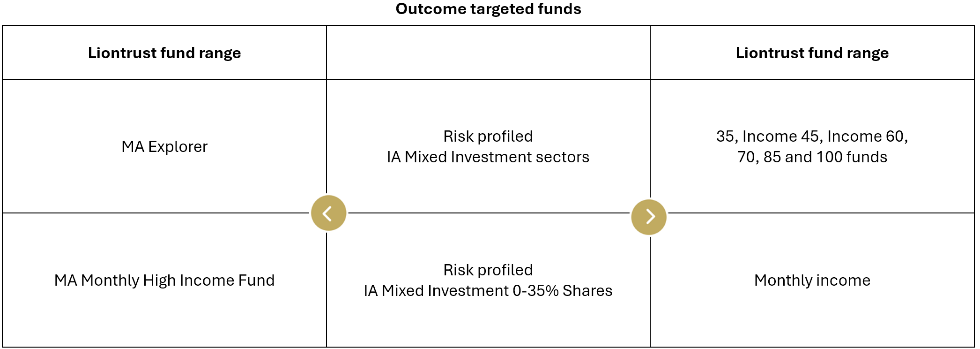This screenshot has height=349, width=980.
Task: Click the gold left chevron arrow
Action: (x=328, y=213)
